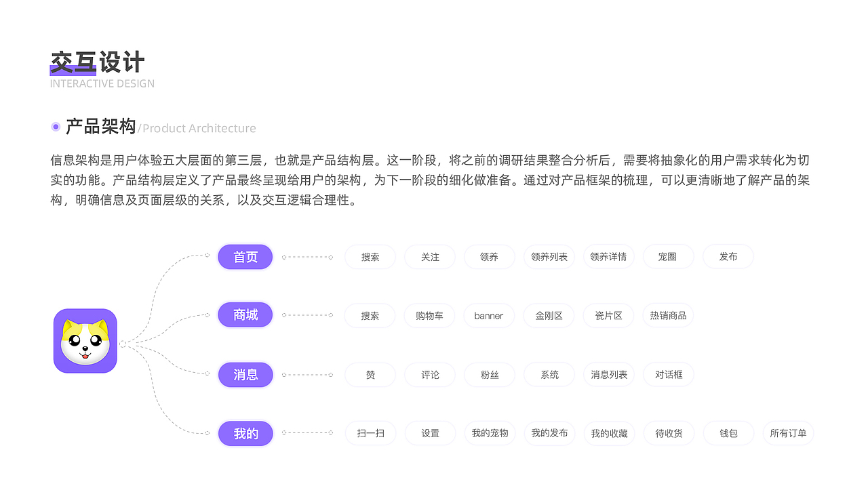Image resolution: width=868 pixels, height=488 pixels.
Task: Open the 领养详情 adoption details link
Action: tap(608, 256)
